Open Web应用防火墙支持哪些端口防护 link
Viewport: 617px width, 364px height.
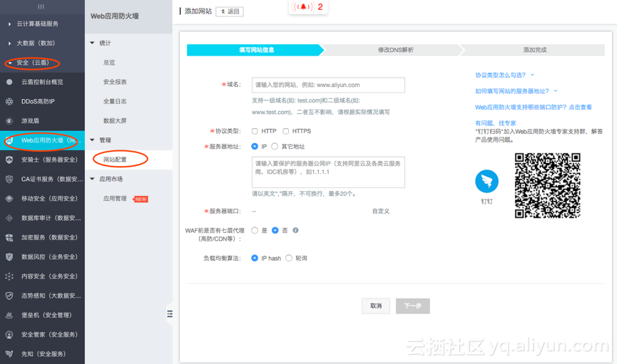click(x=533, y=107)
